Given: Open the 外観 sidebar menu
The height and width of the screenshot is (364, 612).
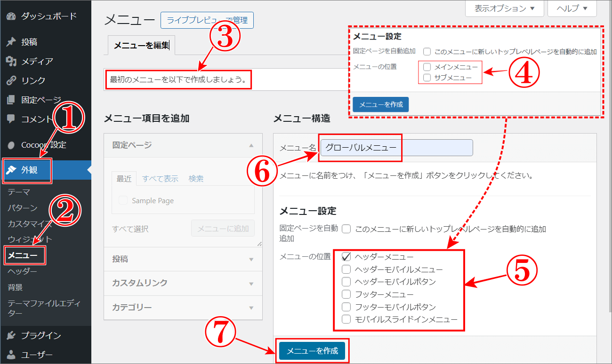Looking at the screenshot, I should (46, 170).
